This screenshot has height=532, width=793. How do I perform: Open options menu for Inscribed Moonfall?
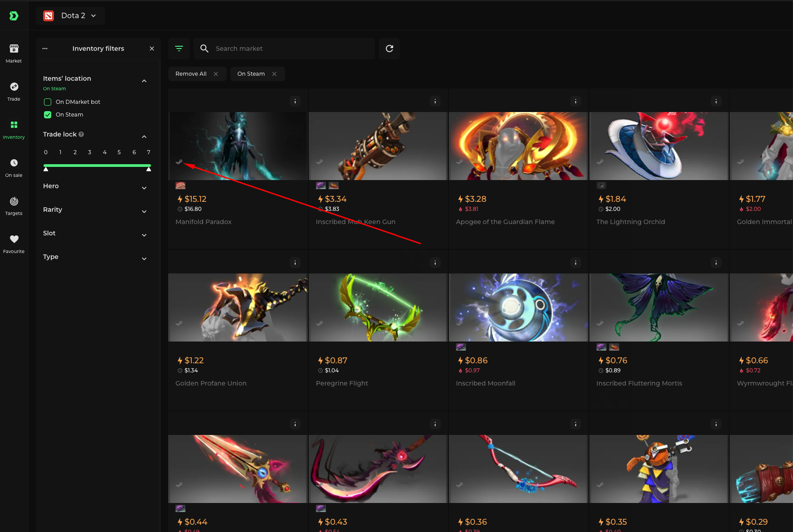coord(576,263)
